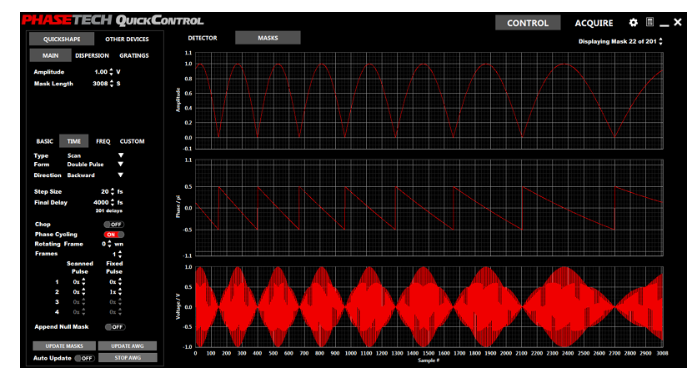Click the calculator icon beside the gear

point(650,22)
